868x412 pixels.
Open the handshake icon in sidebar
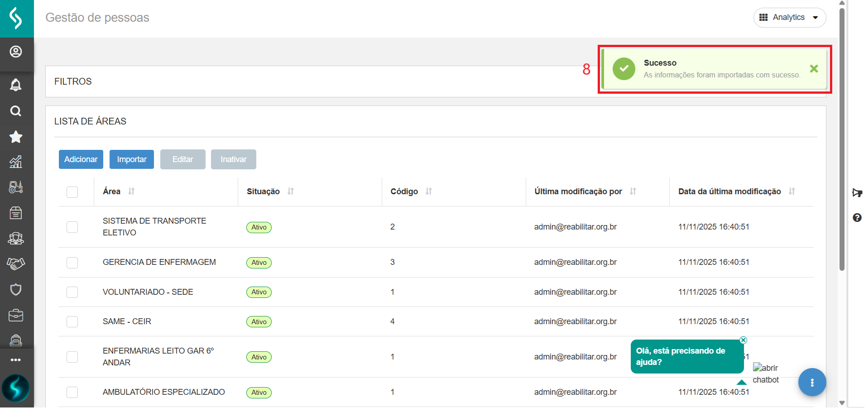tap(16, 263)
